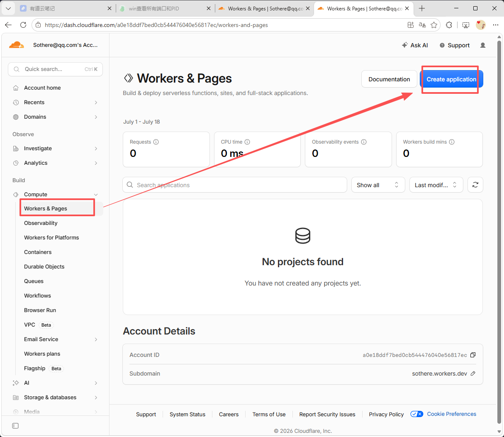Click the Cloudflare logo

click(x=17, y=45)
